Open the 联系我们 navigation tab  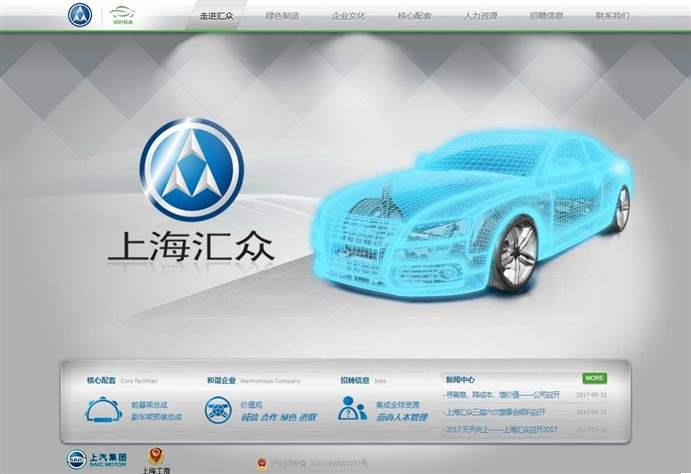point(613,16)
